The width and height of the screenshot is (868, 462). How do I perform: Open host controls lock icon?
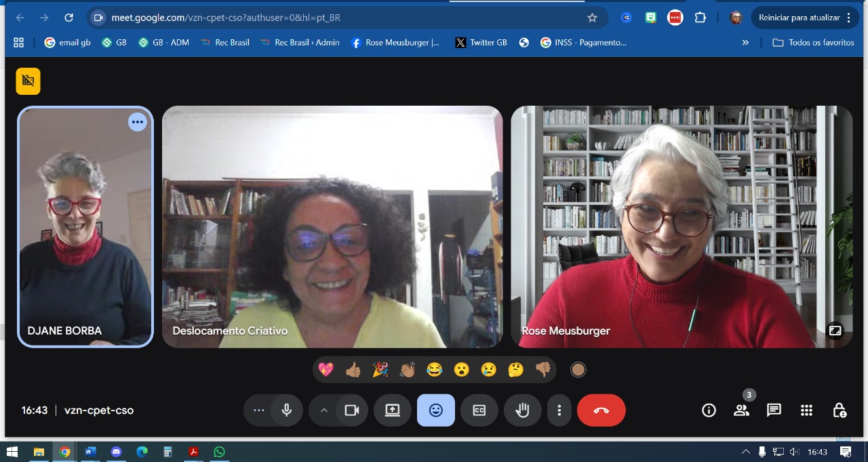(x=839, y=410)
